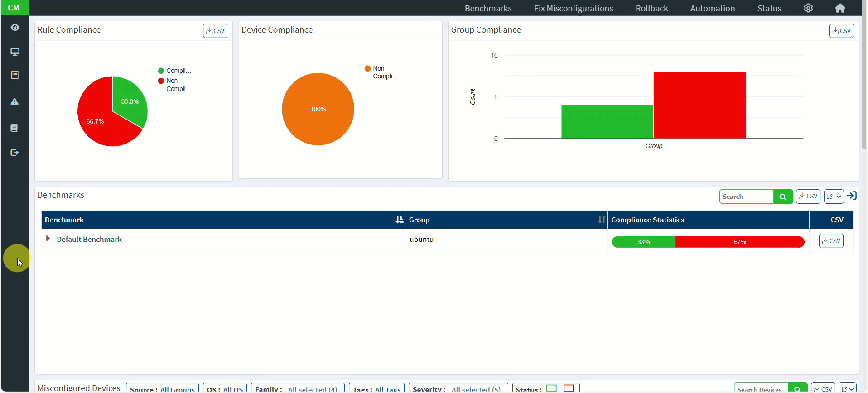The image size is (868, 393).
Task: Open the Fix Misconfigurations menu
Action: tap(573, 9)
